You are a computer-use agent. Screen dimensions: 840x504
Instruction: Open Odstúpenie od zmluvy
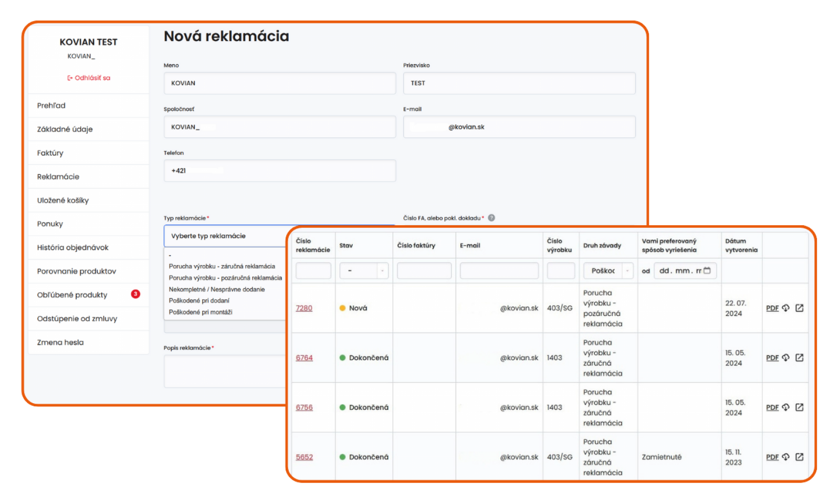[x=77, y=319]
